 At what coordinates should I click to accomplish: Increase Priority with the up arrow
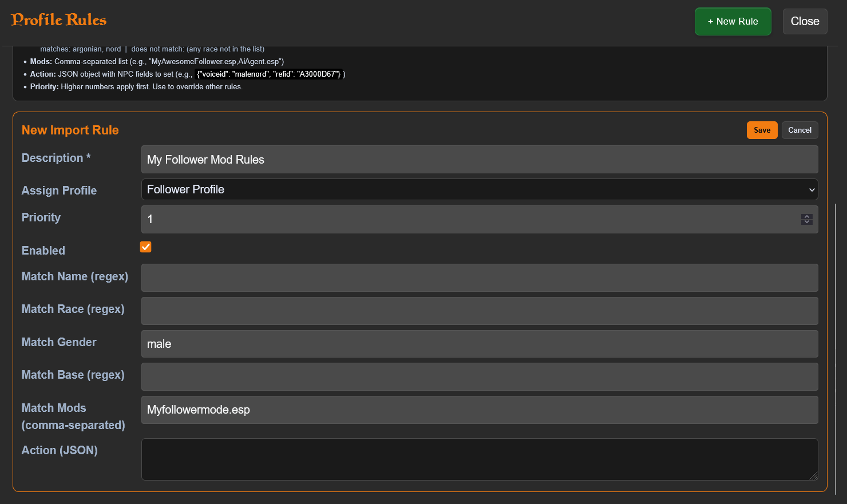pos(807,216)
